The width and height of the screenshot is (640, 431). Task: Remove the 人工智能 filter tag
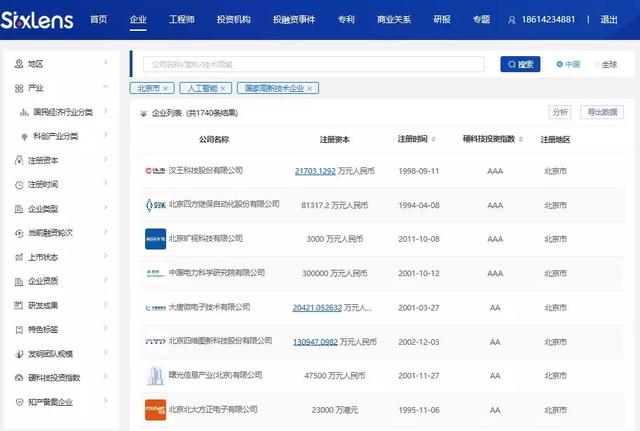[223, 89]
